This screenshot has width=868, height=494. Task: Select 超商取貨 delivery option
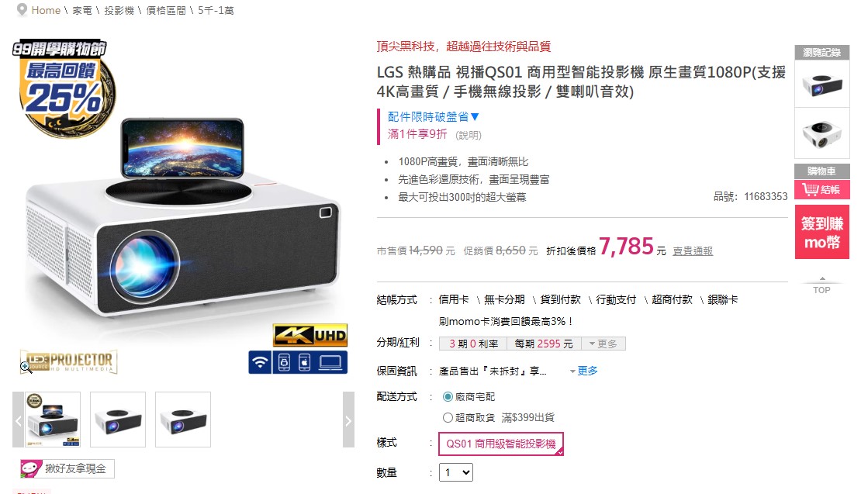448,418
